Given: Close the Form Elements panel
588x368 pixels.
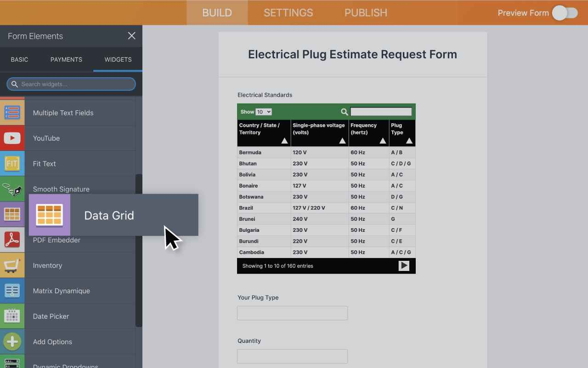Looking at the screenshot, I should coord(131,36).
